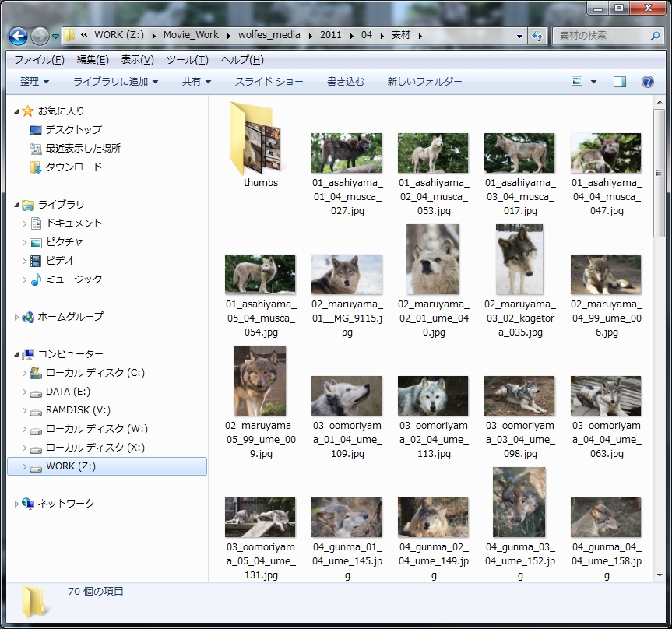
Task: Select 02_maruyama_05_99_ume_009.jpg thumbnail
Action: point(260,381)
